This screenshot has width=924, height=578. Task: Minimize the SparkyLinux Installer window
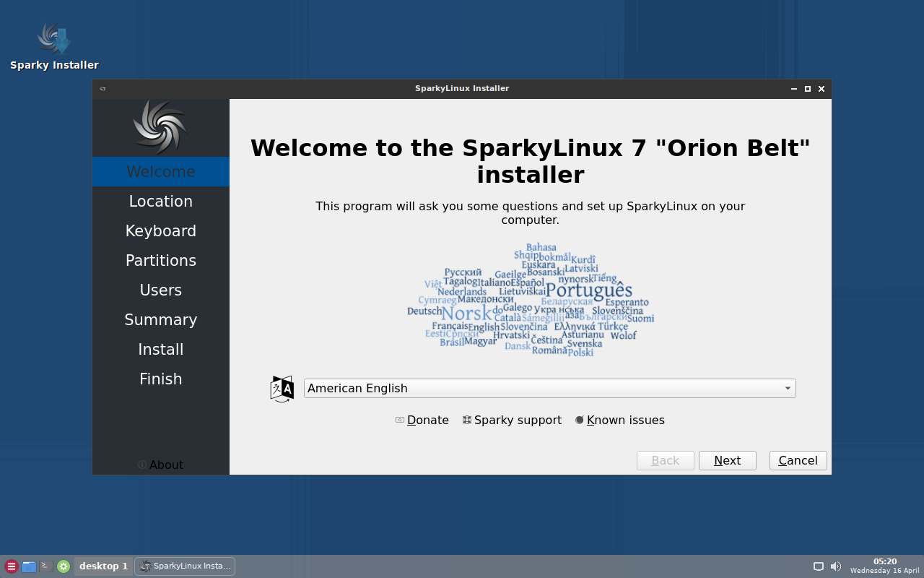tap(794, 89)
